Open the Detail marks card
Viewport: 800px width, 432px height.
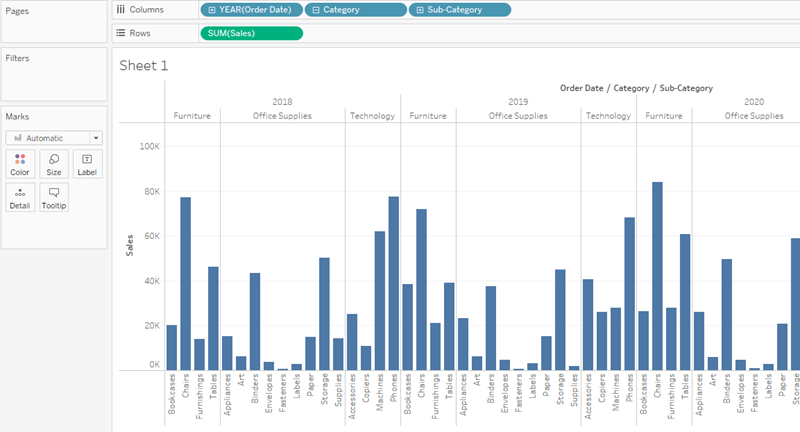coord(21,197)
